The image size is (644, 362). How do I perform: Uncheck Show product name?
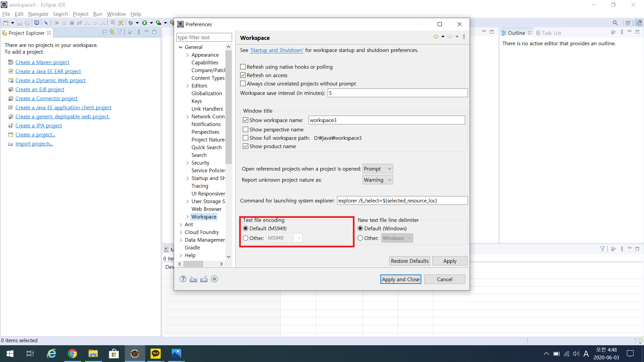pos(246,146)
